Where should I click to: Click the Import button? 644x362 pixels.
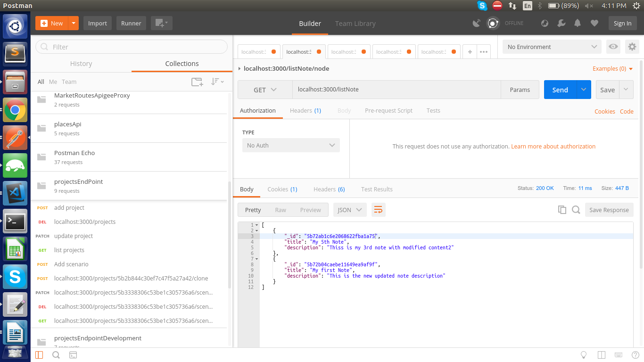tap(98, 23)
